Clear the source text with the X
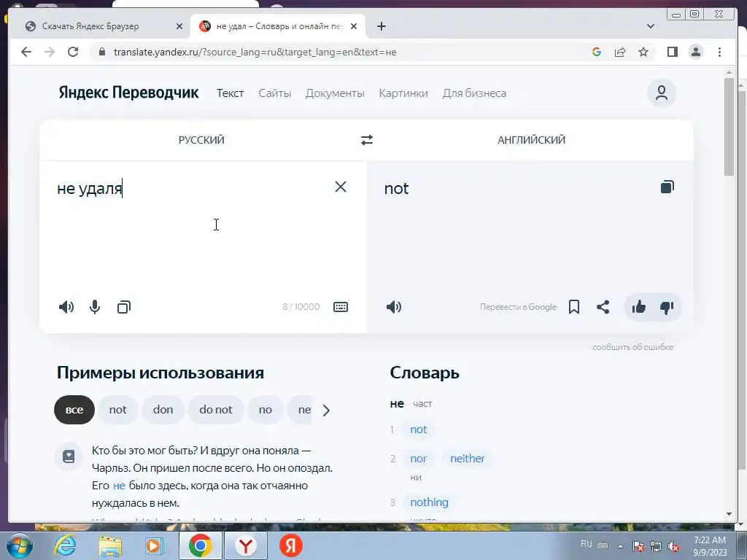 click(x=341, y=187)
